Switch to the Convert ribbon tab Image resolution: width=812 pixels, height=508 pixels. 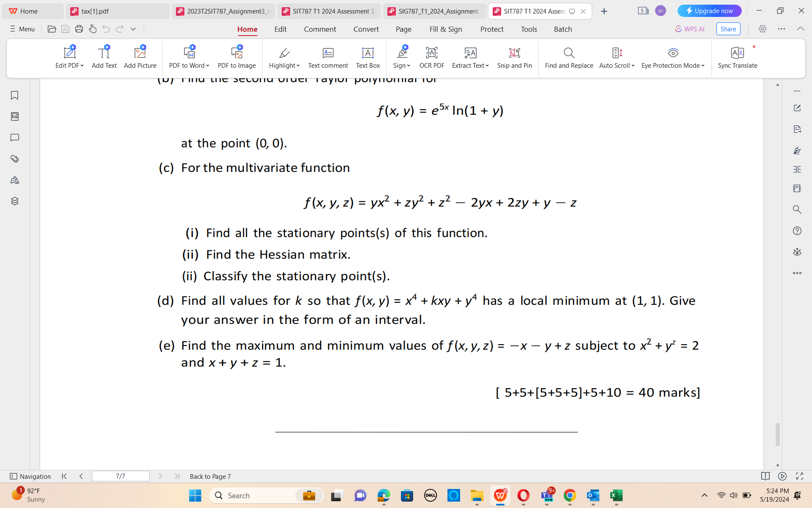(366, 29)
